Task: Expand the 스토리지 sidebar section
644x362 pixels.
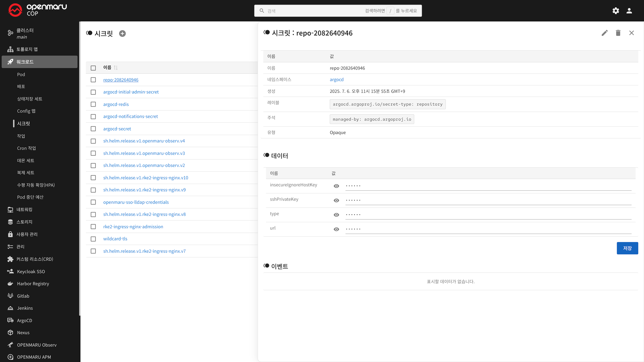Action: point(24,222)
